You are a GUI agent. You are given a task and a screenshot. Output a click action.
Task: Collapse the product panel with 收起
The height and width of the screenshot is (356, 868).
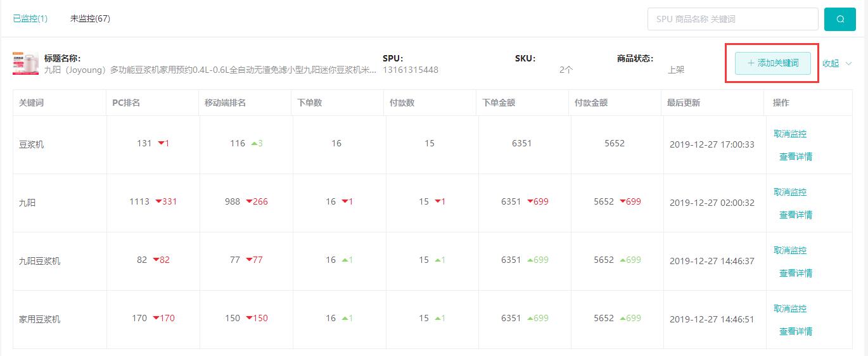[837, 63]
